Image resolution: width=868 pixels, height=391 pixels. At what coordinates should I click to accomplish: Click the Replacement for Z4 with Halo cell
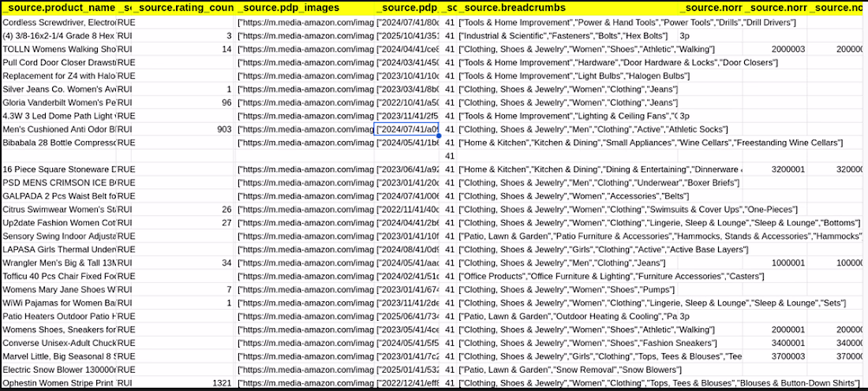[x=58, y=76]
